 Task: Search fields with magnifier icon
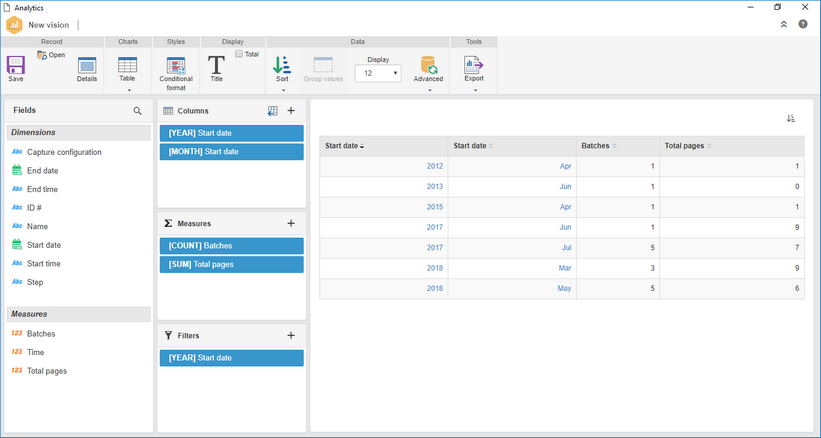(x=137, y=111)
